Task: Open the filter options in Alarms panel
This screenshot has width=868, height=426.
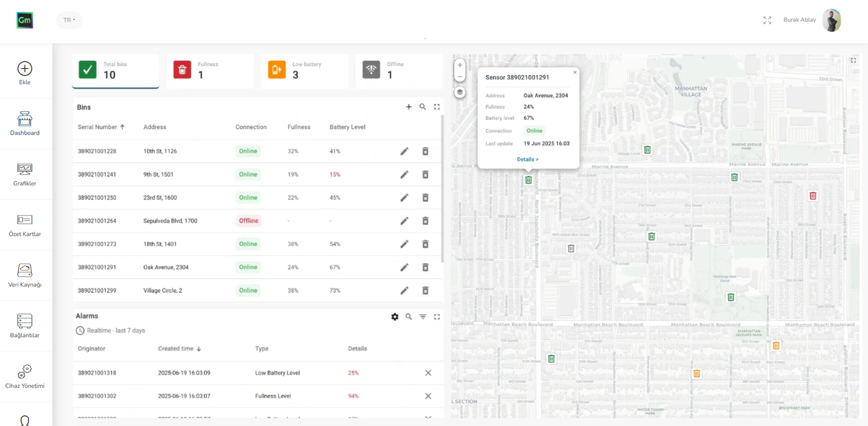Action: [423, 317]
